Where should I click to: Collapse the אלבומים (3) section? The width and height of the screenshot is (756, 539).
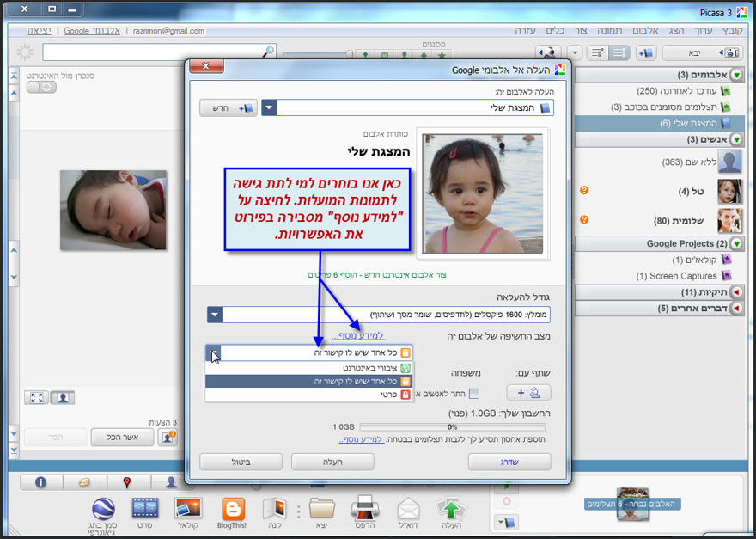click(737, 75)
